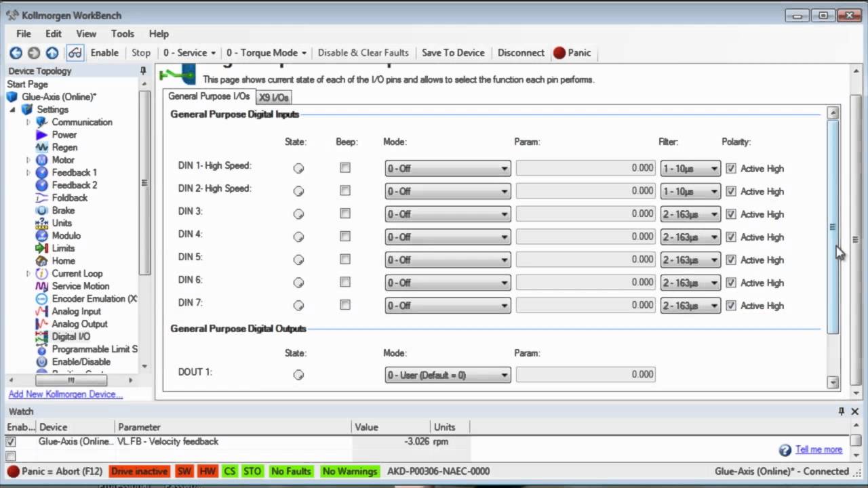Screen dimensions: 868x488
Task: Select the Digital I/O icon
Action: point(42,337)
